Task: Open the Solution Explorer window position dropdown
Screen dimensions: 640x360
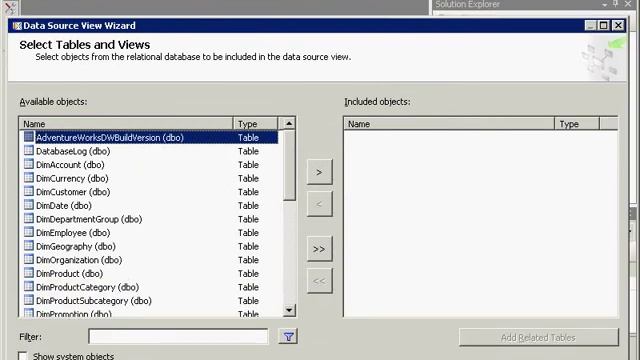Action: click(x=604, y=4)
